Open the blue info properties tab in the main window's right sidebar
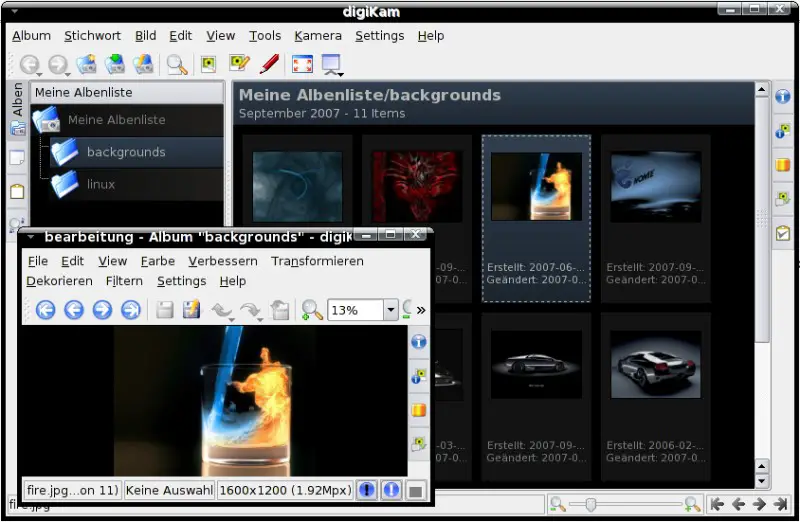The image size is (800, 522). tap(783, 96)
